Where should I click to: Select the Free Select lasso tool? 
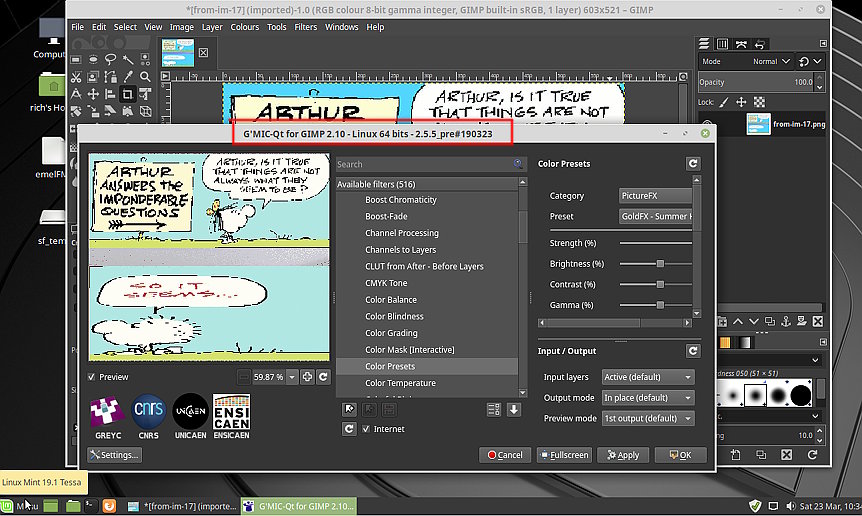tap(110, 59)
